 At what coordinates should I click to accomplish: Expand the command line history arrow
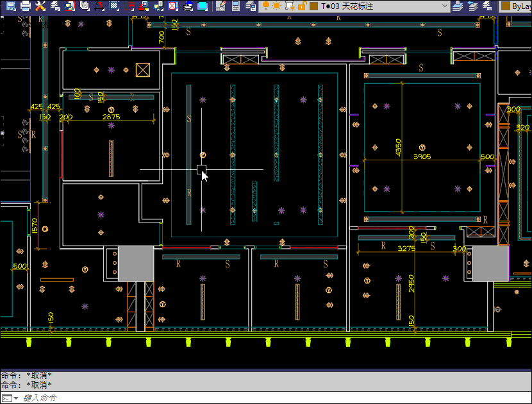tap(16, 398)
